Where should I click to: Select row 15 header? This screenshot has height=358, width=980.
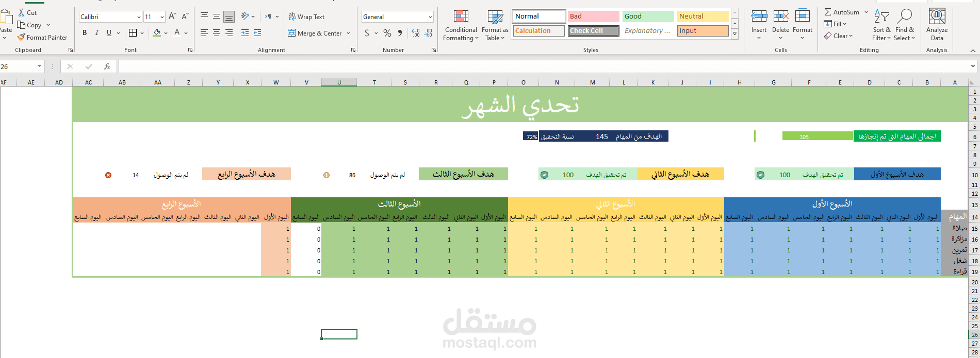[x=974, y=228]
